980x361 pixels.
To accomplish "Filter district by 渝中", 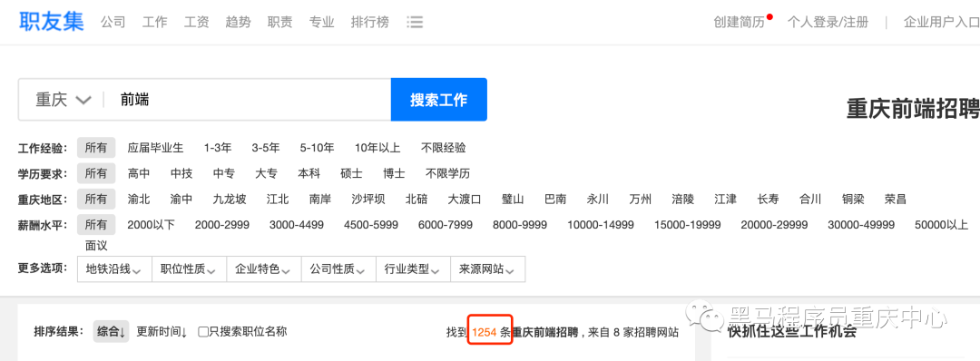I will click(x=181, y=200).
